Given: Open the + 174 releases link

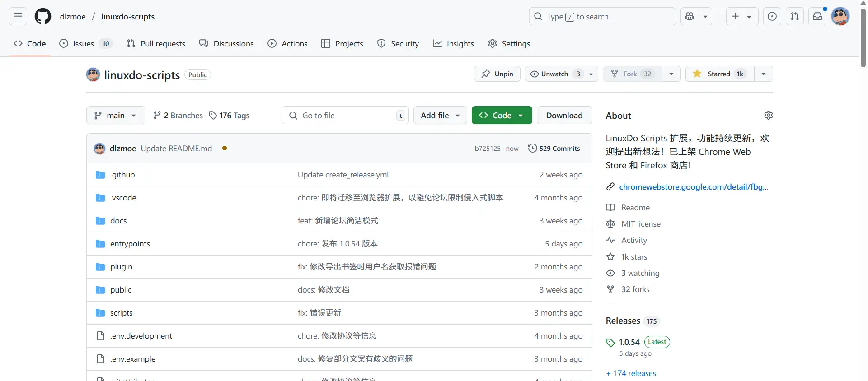Looking at the screenshot, I should 631,373.
